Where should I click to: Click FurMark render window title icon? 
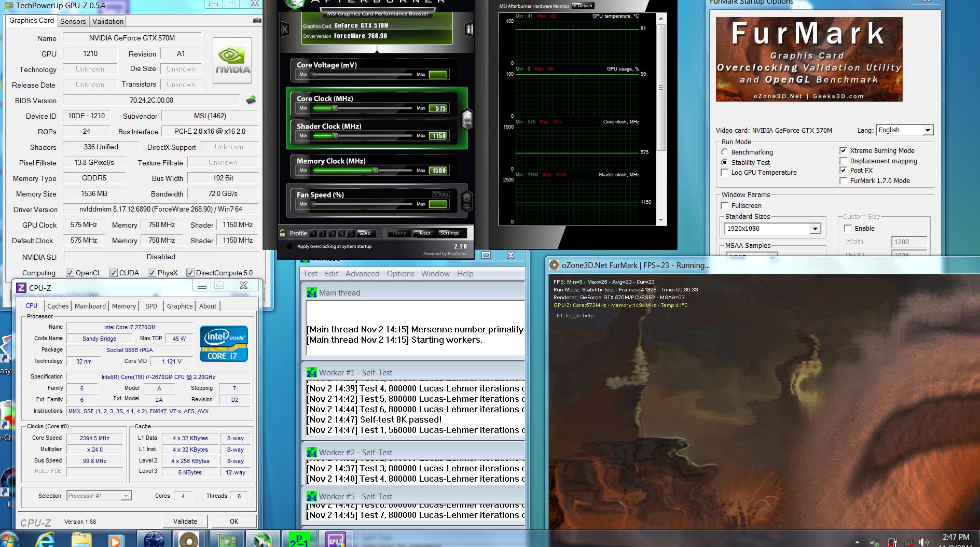tap(554, 265)
